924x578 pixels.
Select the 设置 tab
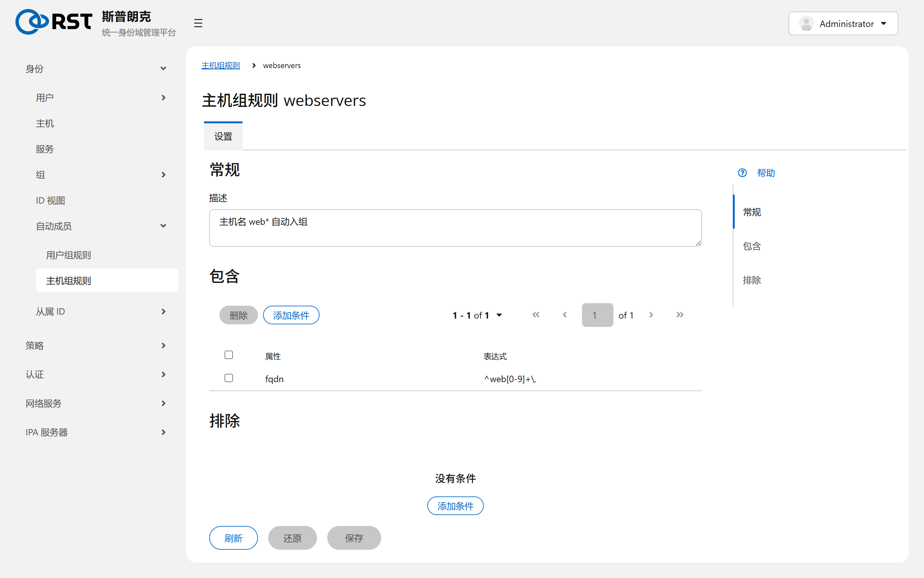pos(223,136)
